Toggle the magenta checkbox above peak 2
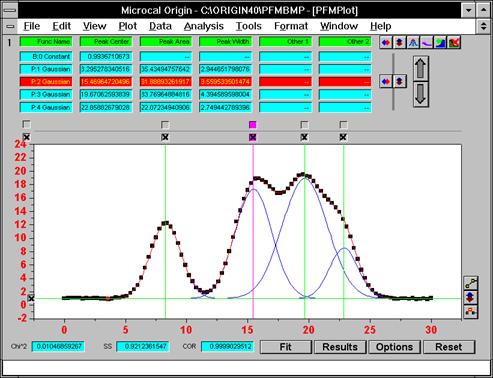493x378 pixels. (x=253, y=125)
